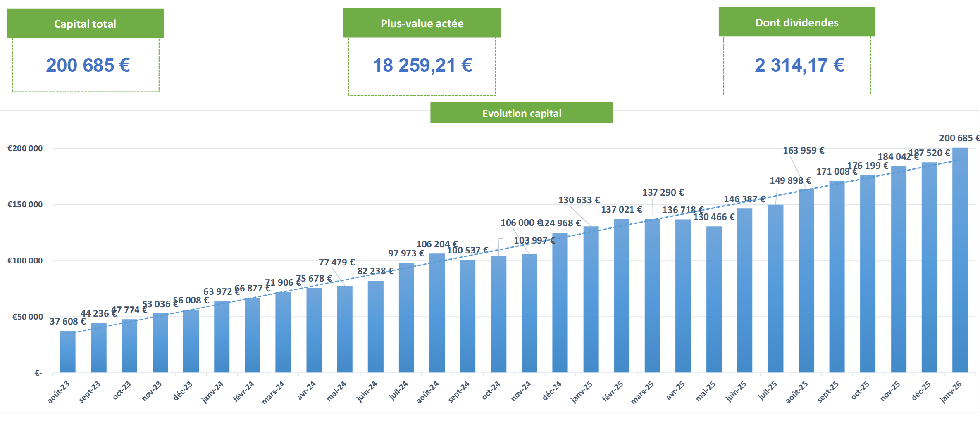Image resolution: width=980 pixels, height=424 pixels.
Task: Select the €50 000 vertical axis label
Action: click(x=27, y=317)
